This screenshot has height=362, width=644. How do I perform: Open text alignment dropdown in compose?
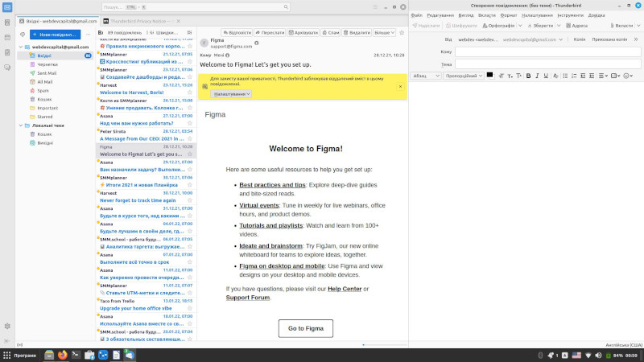(603, 76)
